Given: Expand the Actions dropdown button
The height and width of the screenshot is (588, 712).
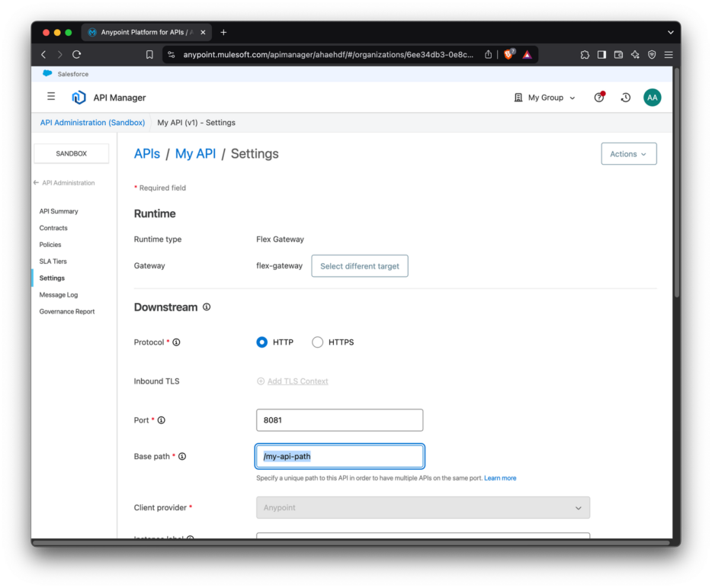Looking at the screenshot, I should point(628,154).
